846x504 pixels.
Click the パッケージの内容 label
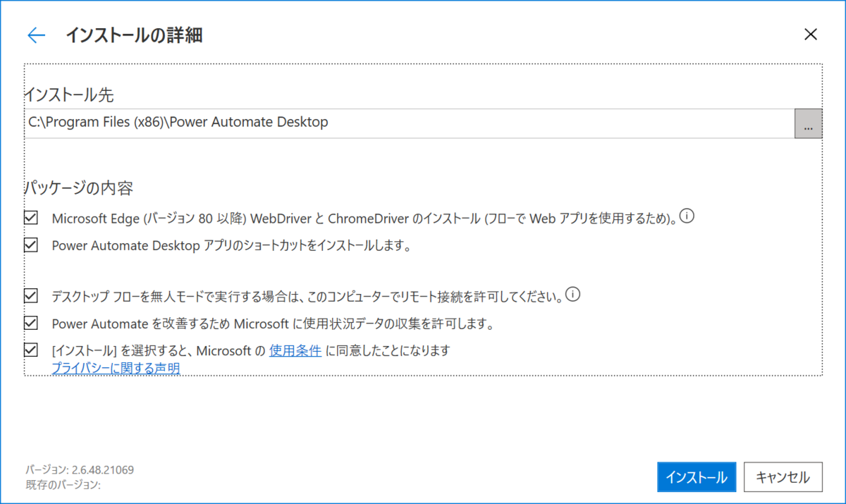click(x=79, y=188)
